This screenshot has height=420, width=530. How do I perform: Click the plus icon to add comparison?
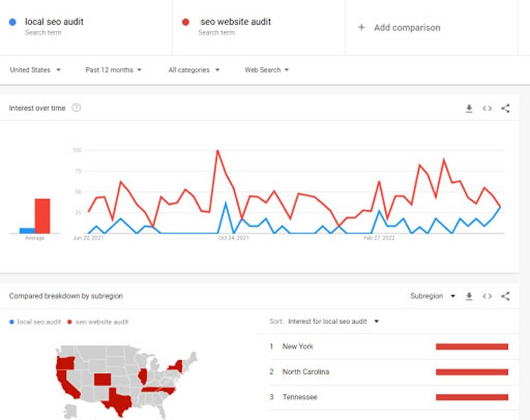tap(361, 28)
